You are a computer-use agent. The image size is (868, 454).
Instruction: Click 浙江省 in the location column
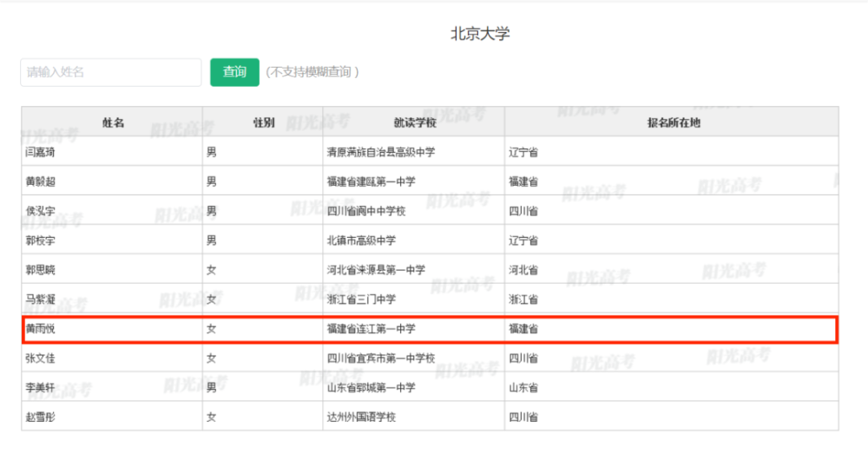(523, 299)
